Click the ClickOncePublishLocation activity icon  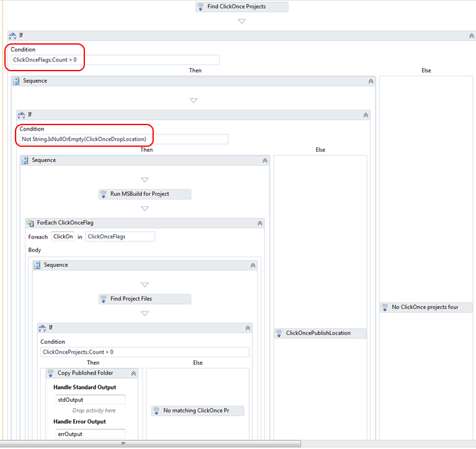click(x=279, y=333)
